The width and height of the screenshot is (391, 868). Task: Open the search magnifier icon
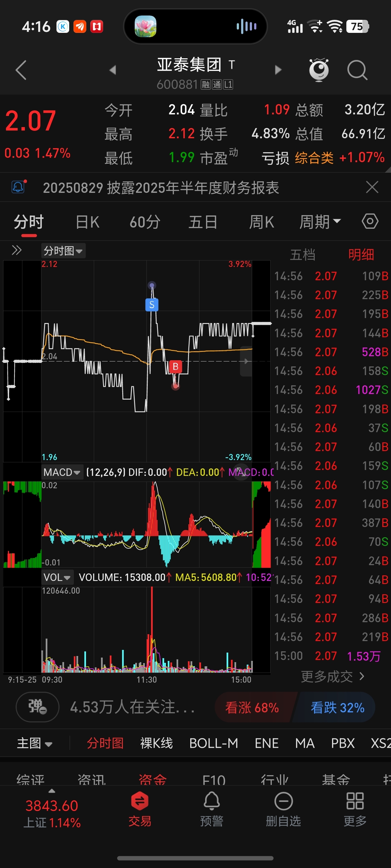point(357,70)
